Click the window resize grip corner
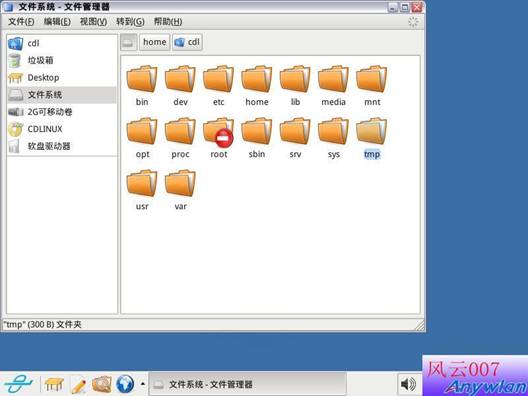Screen dimensions: 528x396 pos(419,325)
